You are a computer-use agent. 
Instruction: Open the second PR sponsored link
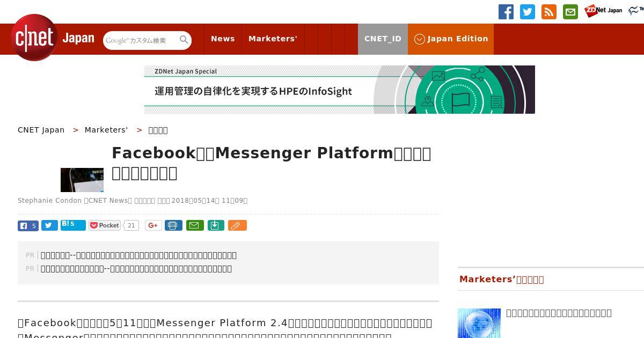[x=136, y=269]
